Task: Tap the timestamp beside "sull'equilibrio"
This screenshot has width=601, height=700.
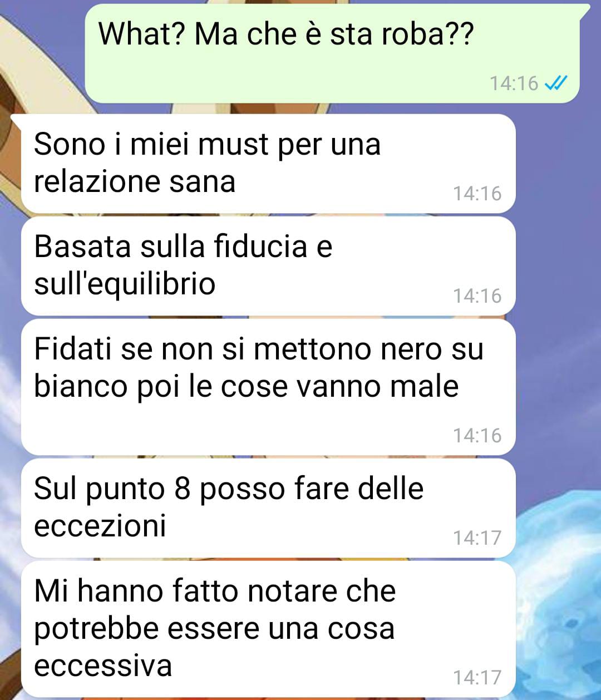Action: (477, 296)
